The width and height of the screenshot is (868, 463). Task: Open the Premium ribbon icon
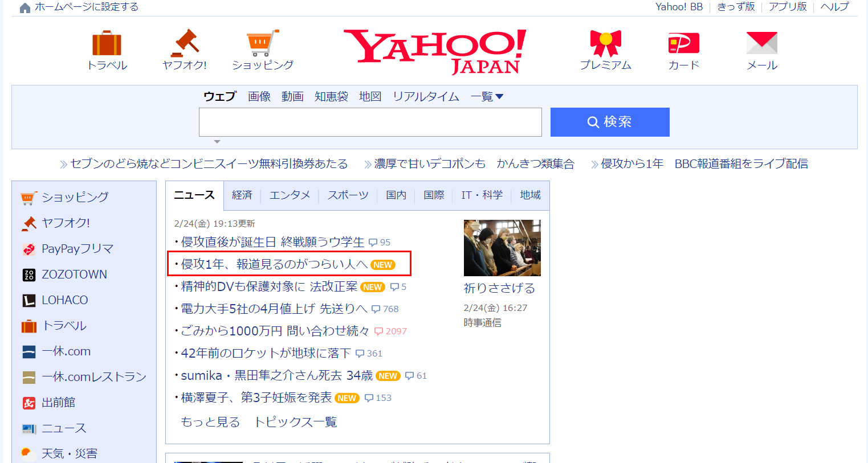click(605, 43)
